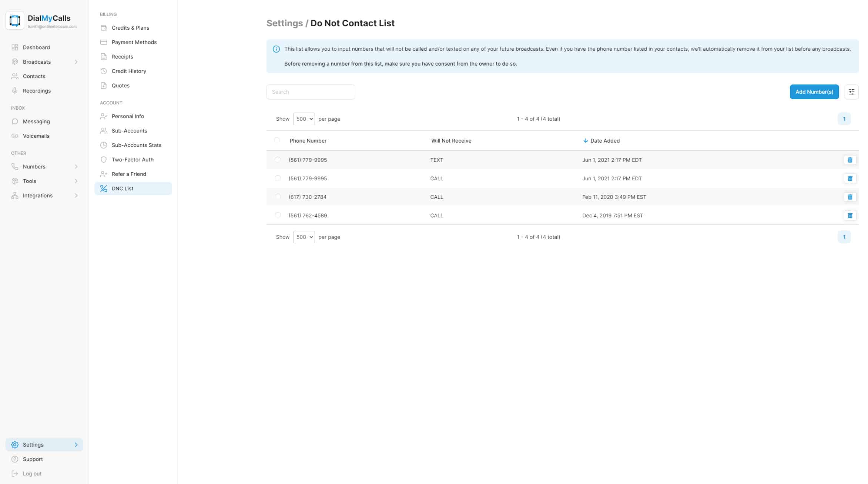Click the Search input field
Screen dimensions: 868x484
point(311,92)
